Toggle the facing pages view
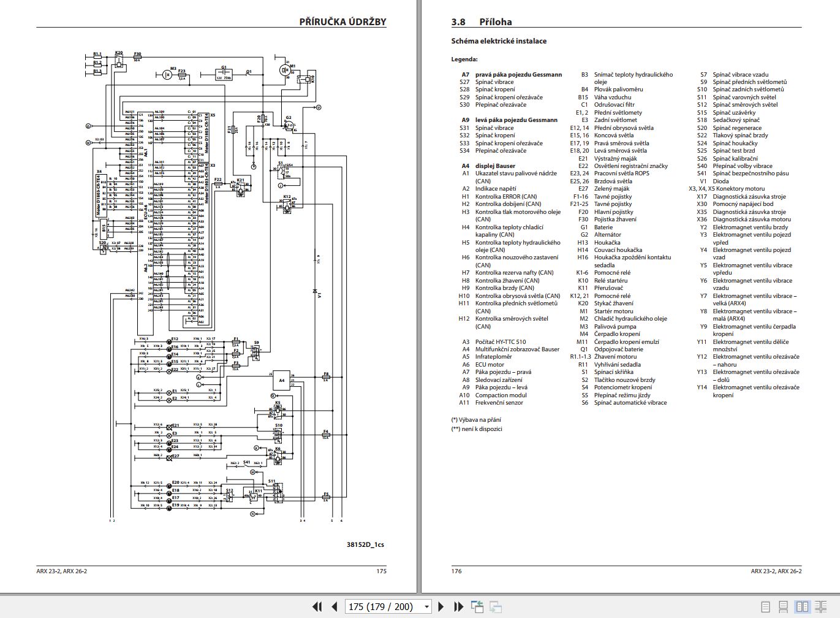This screenshot has height=618, width=840. 801,606
